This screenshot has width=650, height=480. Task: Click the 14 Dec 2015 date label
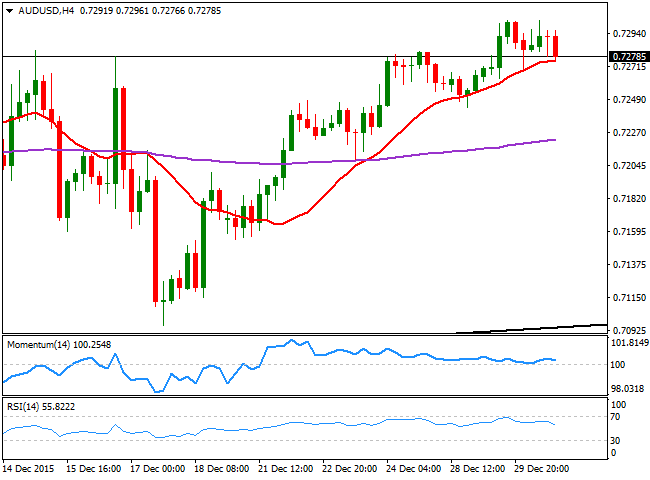[x=29, y=469]
